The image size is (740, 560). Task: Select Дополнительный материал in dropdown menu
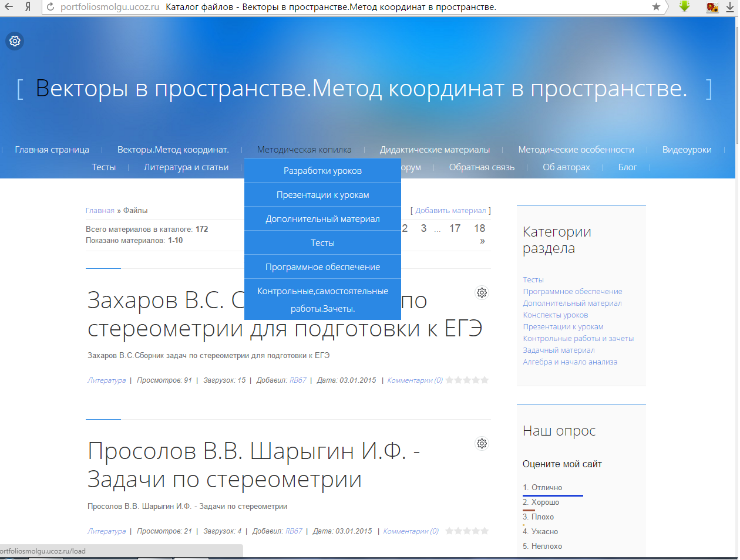click(x=322, y=219)
